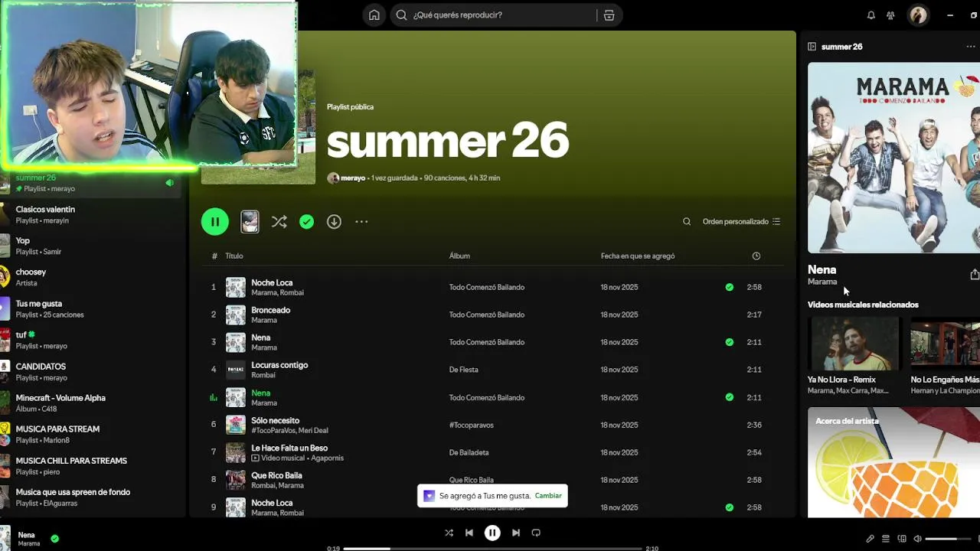
Task: Click the green saved-to-library checkmark for playlist
Action: pyautogui.click(x=306, y=222)
